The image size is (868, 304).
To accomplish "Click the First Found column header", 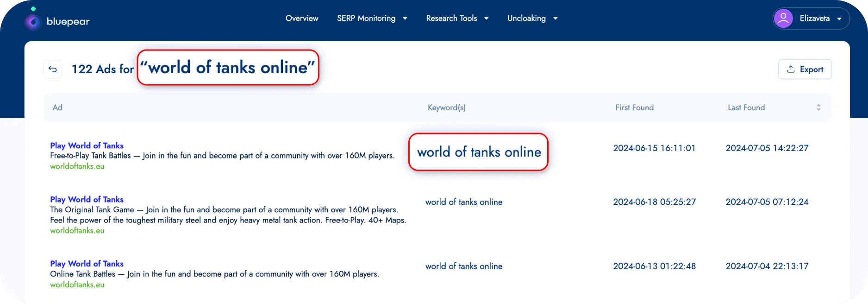I will (634, 108).
